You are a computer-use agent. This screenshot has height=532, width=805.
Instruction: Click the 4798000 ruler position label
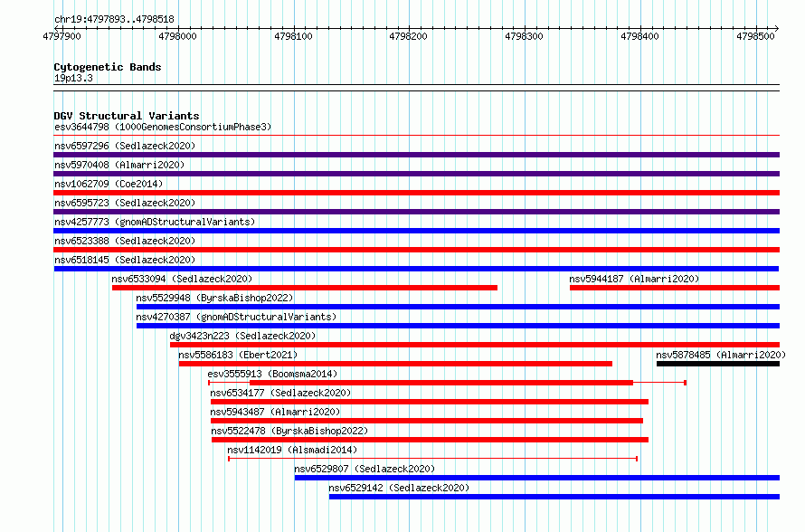pyautogui.click(x=177, y=36)
